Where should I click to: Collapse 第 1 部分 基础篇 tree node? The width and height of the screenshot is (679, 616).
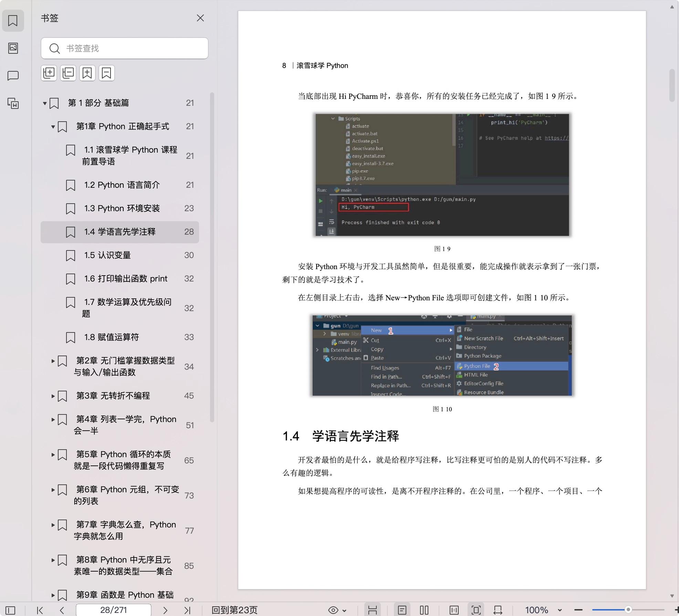click(45, 103)
